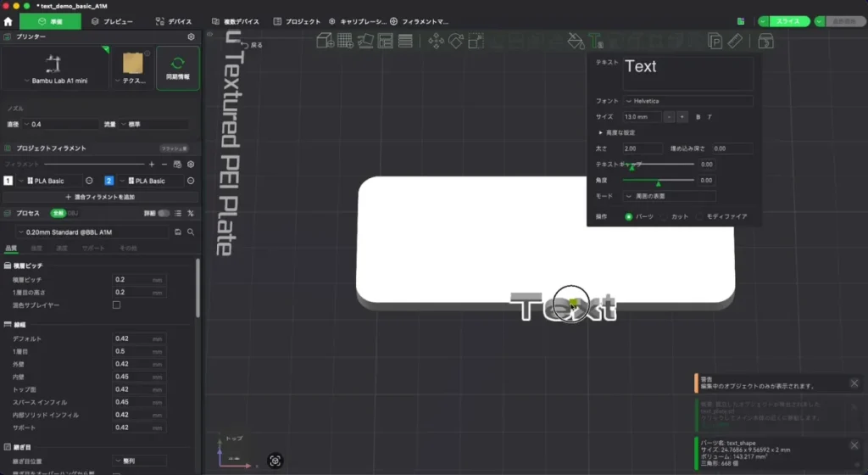Click the スライス button
The image size is (868, 475).
[788, 21]
